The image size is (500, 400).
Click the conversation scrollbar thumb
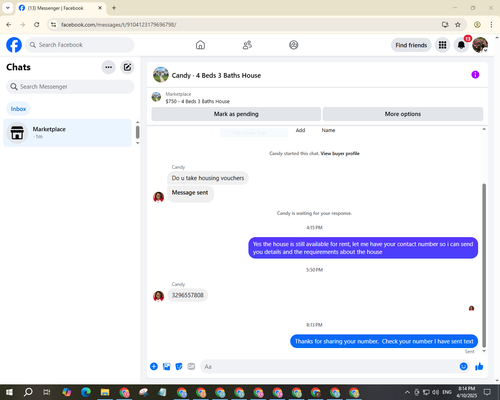coord(484,265)
